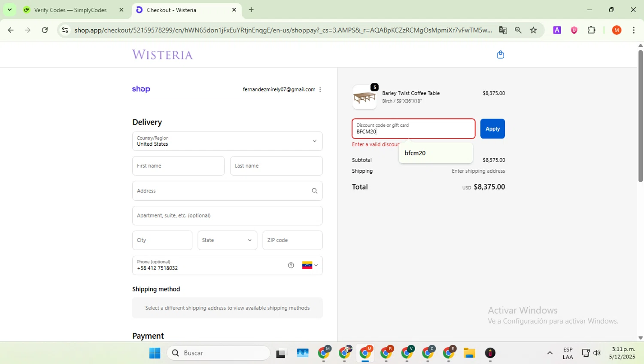This screenshot has height=364, width=644.
Task: Apply the discount code
Action: (492, 129)
